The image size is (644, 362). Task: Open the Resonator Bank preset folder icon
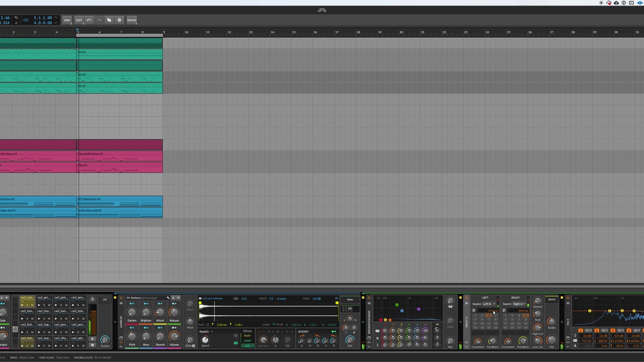(369, 303)
